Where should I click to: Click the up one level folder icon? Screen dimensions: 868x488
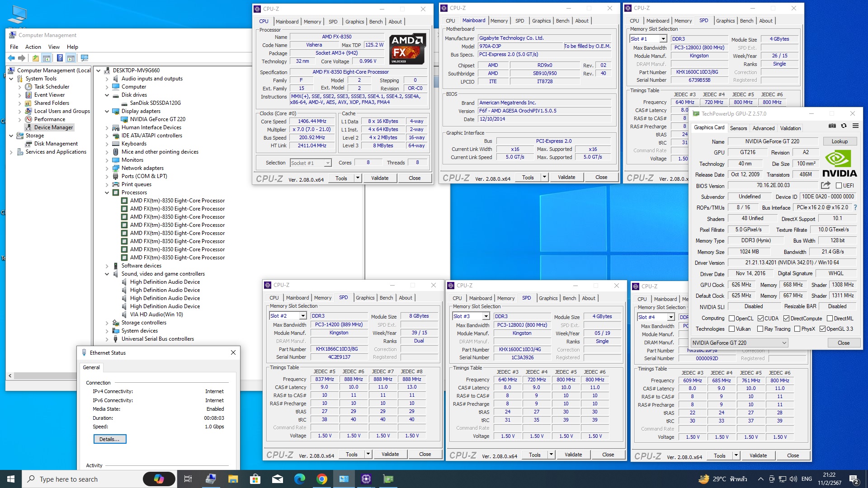tap(35, 58)
